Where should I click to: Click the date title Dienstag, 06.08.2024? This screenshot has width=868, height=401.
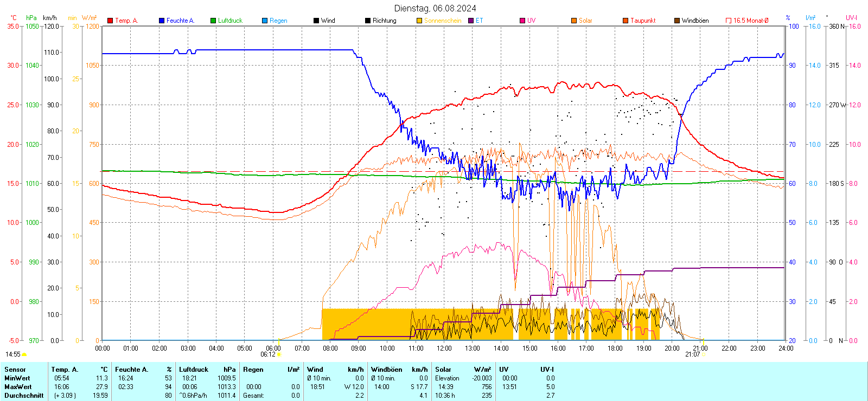point(435,8)
